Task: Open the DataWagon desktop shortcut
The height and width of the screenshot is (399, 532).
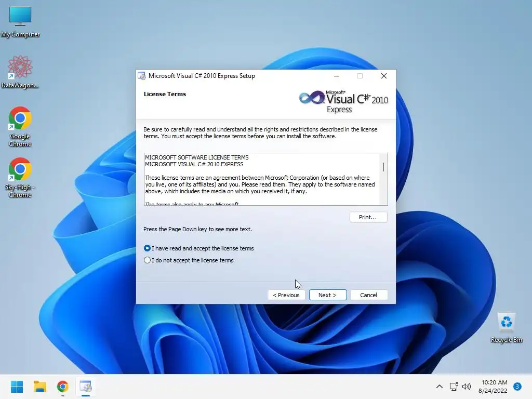Action: pos(20,72)
